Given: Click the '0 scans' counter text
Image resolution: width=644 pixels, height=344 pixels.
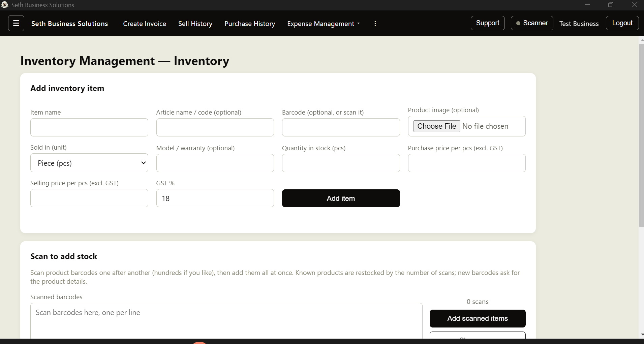Looking at the screenshot, I should coord(478,302).
